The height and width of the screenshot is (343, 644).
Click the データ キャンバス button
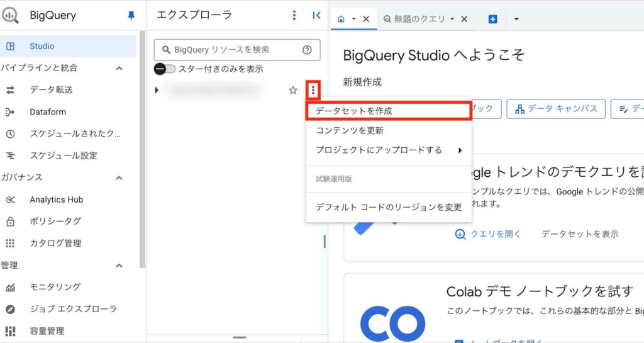[x=556, y=109]
